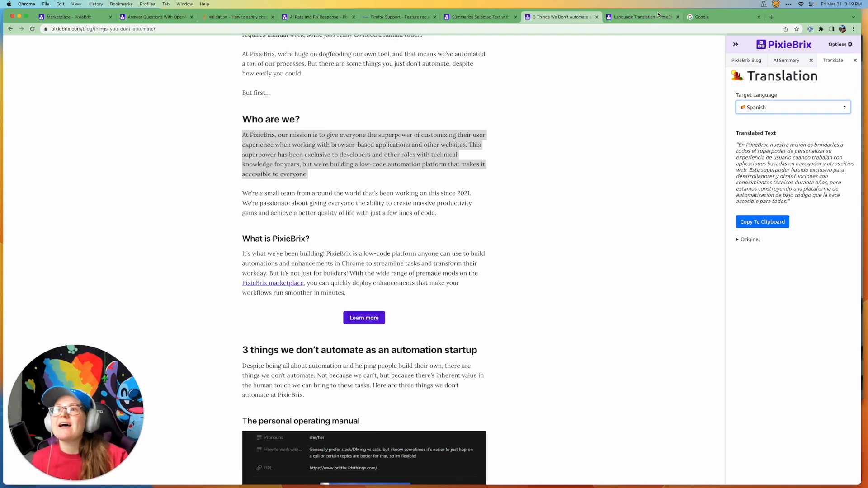Open the History menu

point(95,4)
